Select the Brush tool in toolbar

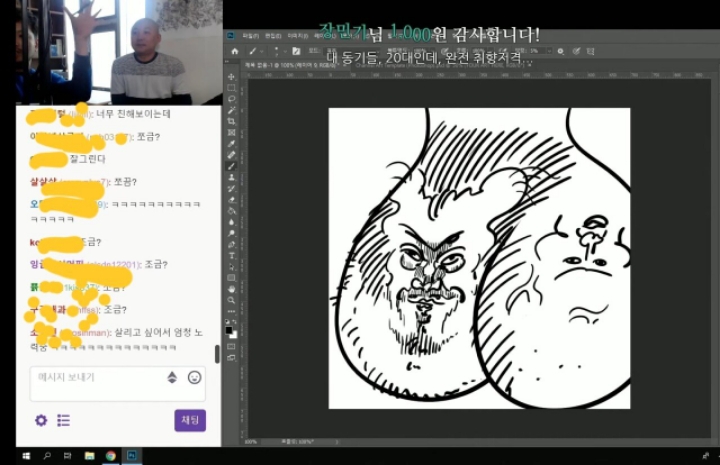click(x=231, y=166)
